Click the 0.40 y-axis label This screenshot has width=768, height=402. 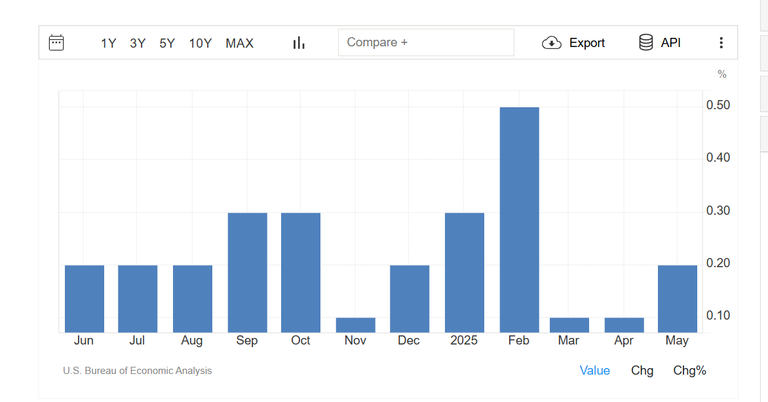(x=718, y=158)
